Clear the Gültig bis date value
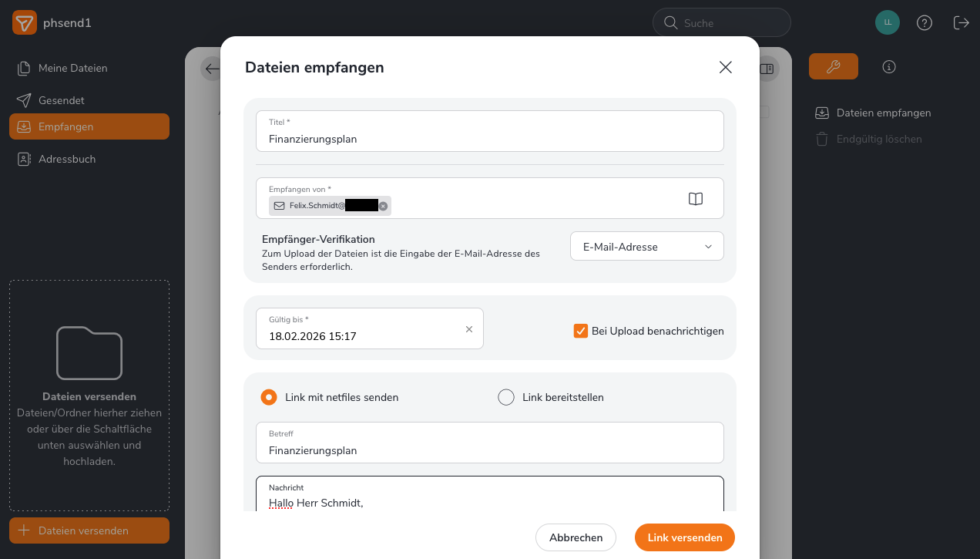This screenshot has width=980, height=559. 468,329
